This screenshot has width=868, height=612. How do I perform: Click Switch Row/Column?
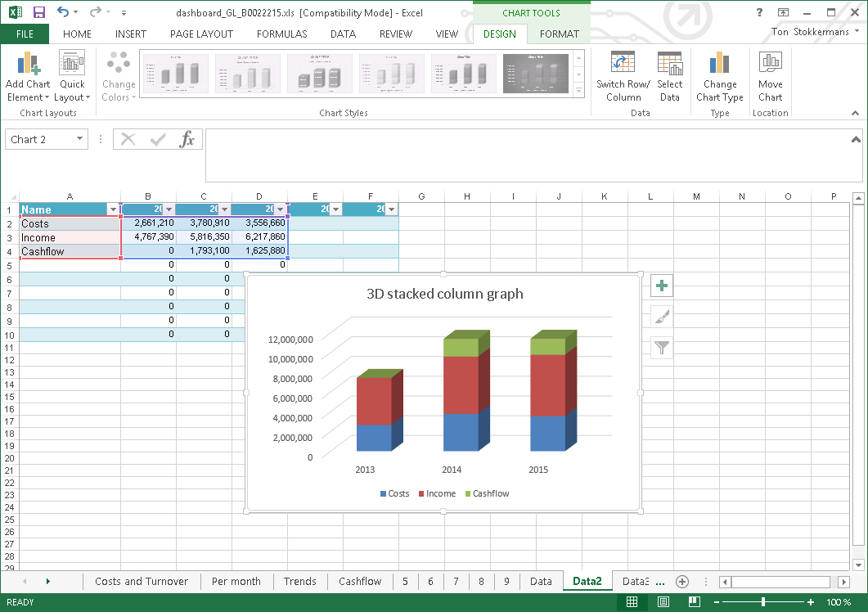623,76
